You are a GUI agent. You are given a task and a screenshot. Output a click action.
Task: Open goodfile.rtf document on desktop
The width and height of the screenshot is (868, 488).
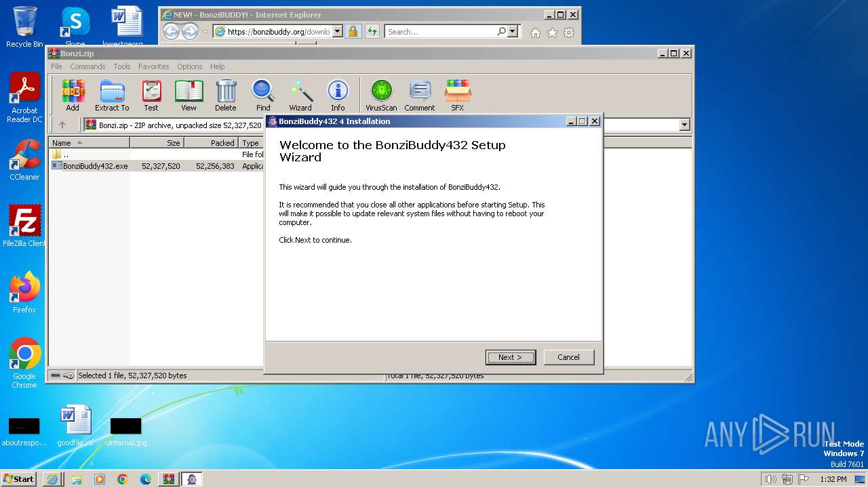(x=75, y=427)
